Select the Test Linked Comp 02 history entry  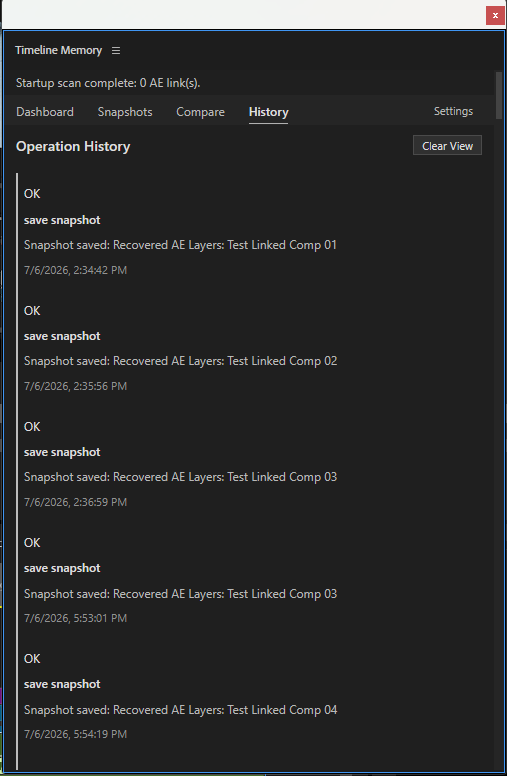click(180, 348)
